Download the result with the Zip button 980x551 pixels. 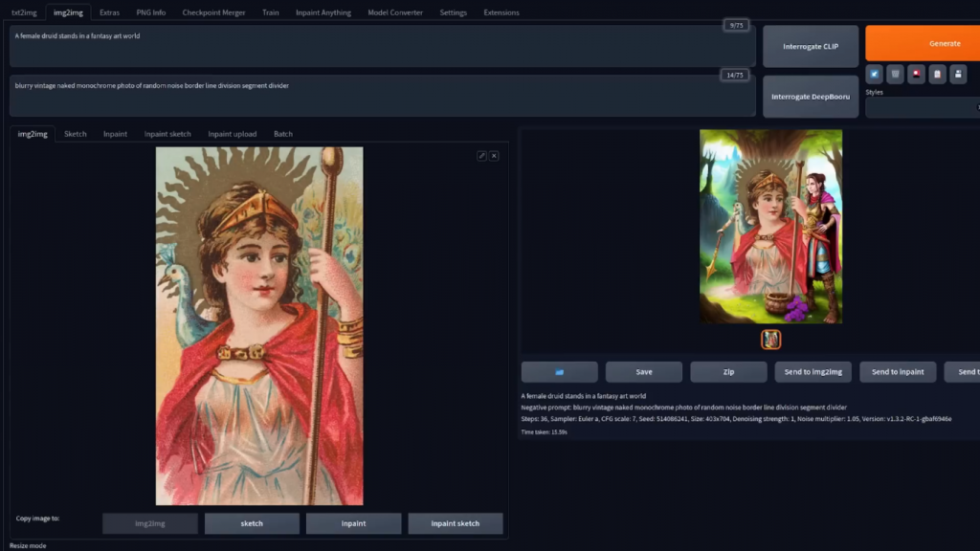coord(728,372)
